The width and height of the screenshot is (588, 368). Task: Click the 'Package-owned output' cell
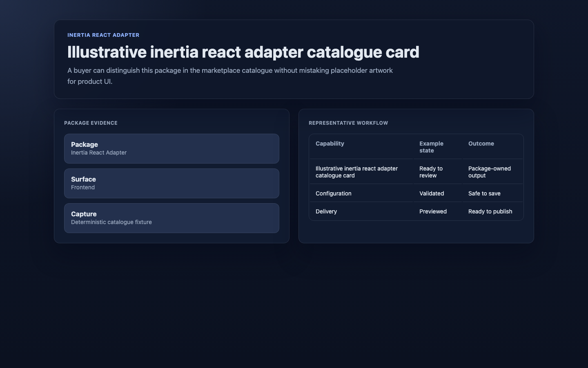tap(492, 172)
